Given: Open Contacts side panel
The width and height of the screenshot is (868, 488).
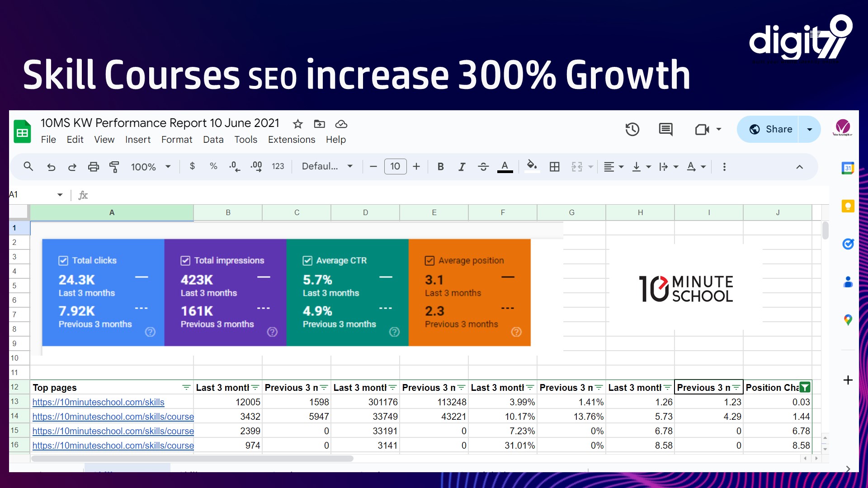Looking at the screenshot, I should point(848,282).
